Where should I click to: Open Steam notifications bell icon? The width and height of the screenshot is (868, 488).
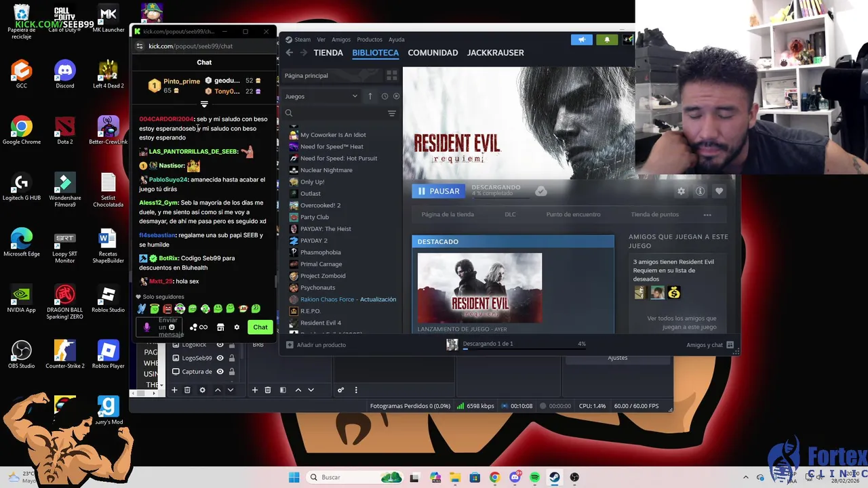click(x=607, y=39)
